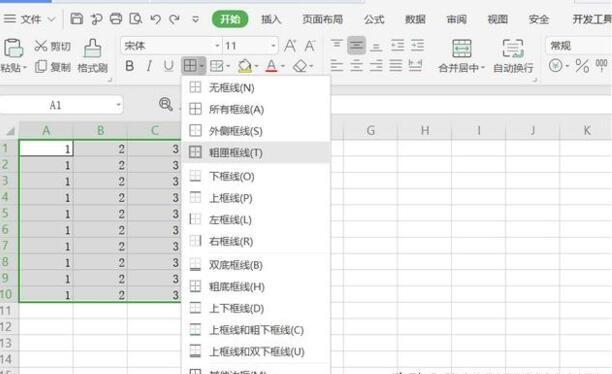Viewport: 612px width, 374px height.
Task: Choose 粗匣框线(T) from border menu
Action: click(x=256, y=152)
